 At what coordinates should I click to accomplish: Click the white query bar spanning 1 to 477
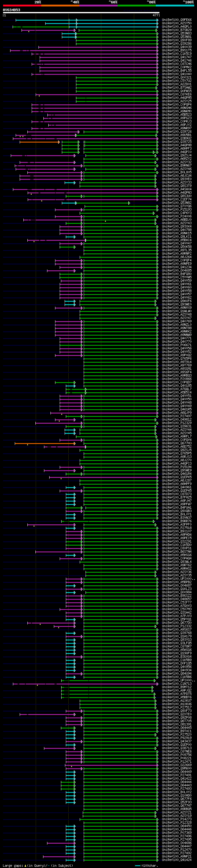pos(81,12)
